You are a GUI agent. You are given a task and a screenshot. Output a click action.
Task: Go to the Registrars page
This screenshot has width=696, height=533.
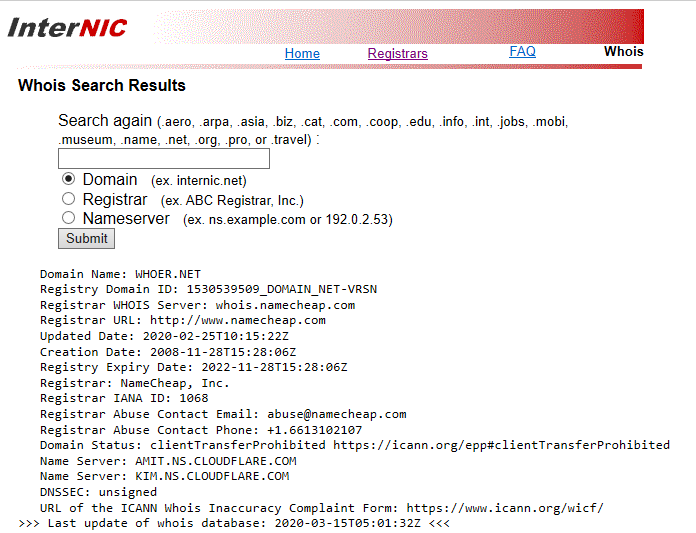(398, 54)
